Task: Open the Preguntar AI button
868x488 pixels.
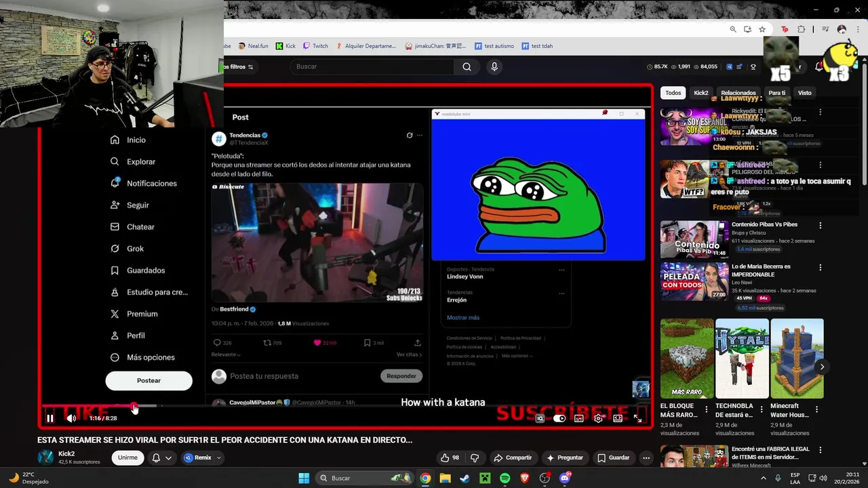Action: point(565,457)
